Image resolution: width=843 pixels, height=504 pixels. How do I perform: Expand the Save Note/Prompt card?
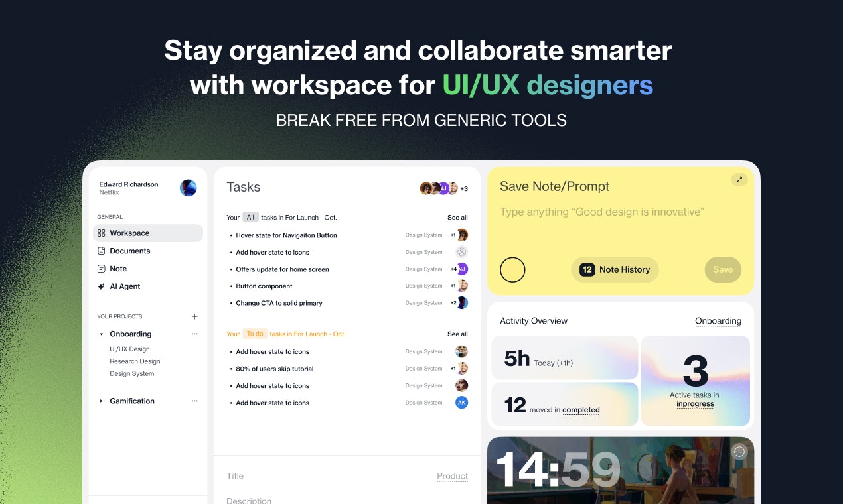[x=739, y=180]
